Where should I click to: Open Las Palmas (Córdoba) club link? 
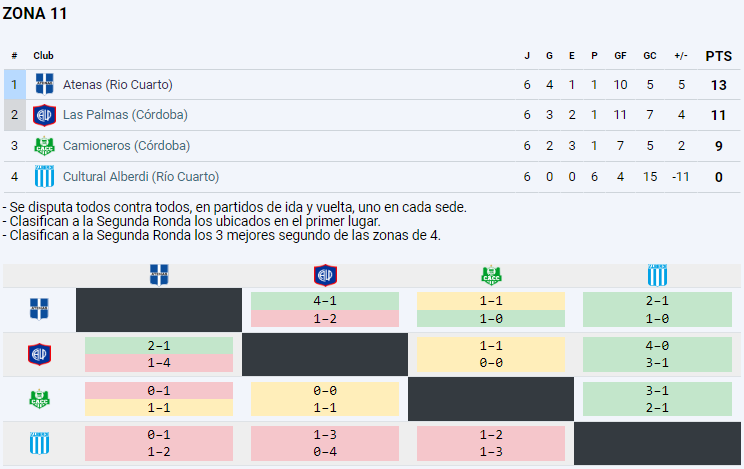click(x=125, y=115)
